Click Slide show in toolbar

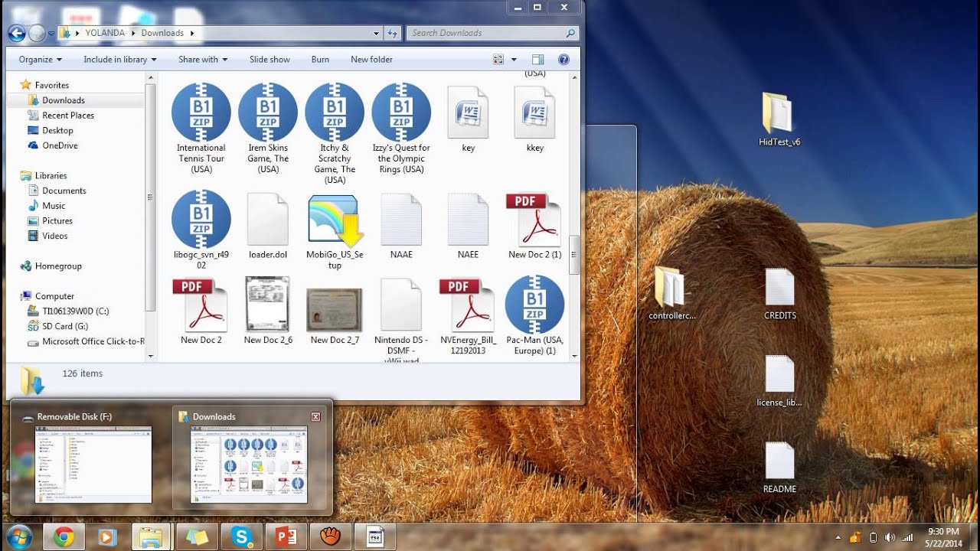[x=269, y=59]
